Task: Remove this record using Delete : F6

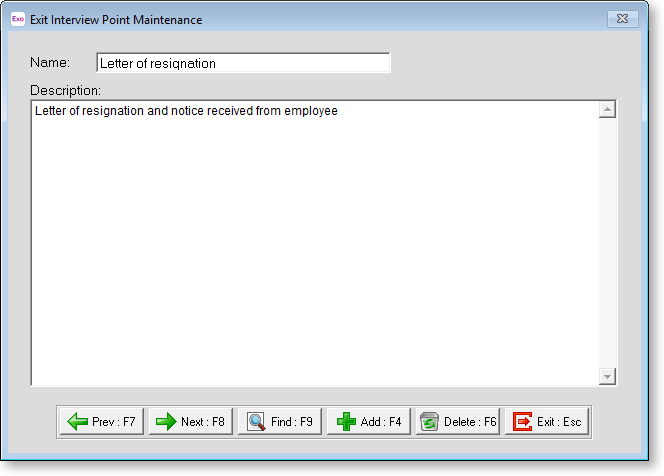Action: pyautogui.click(x=458, y=422)
